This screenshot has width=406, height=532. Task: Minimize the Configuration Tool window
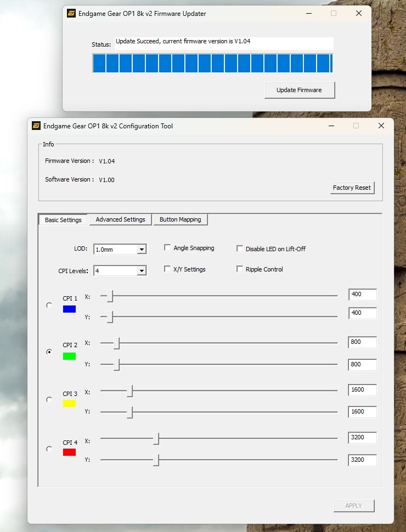(x=331, y=126)
